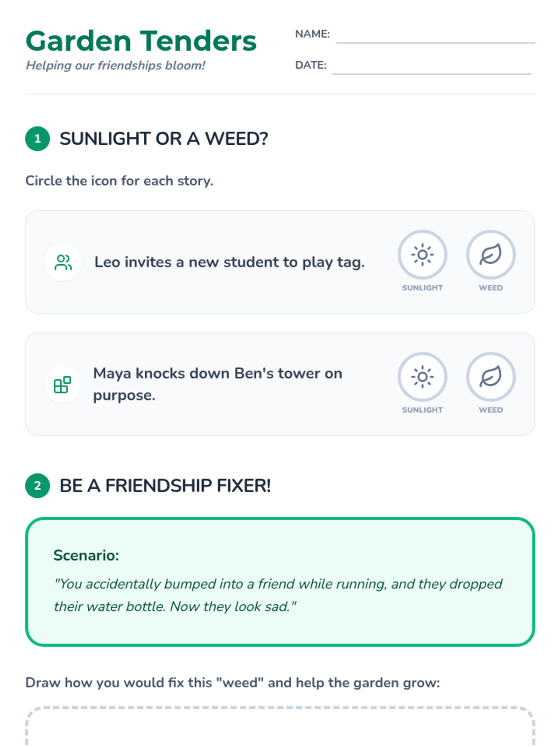Circle the Weed leaf icon for Leo's story
This screenshot has height=747, width=560.
(490, 255)
